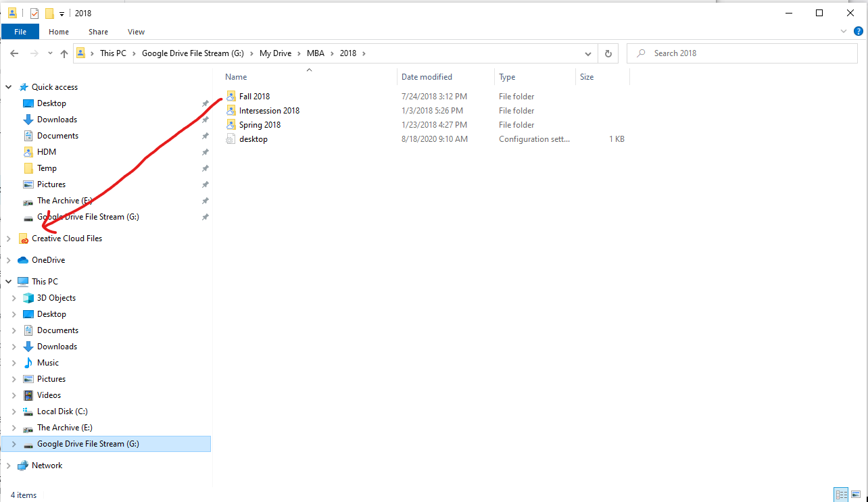868x502 pixels.
Task: Expand Local Disk (C:) tree node
Action: click(x=14, y=411)
